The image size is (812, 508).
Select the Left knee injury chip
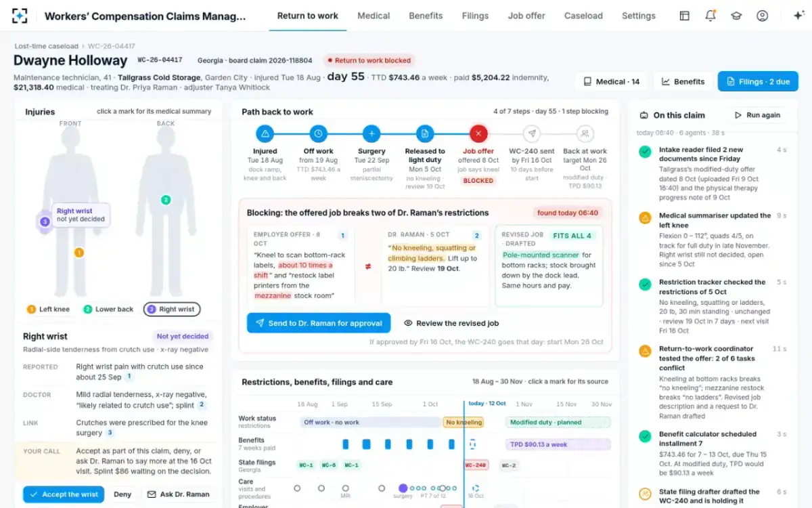[x=48, y=310]
